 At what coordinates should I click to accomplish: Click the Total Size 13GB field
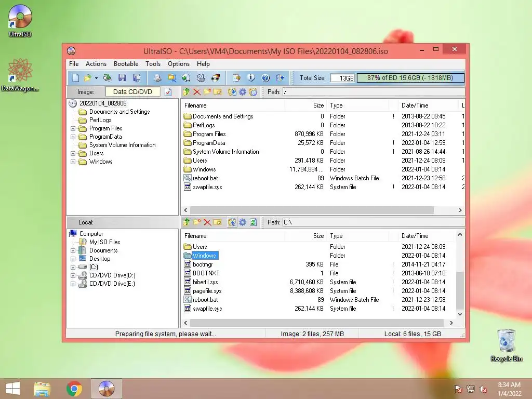pyautogui.click(x=342, y=78)
